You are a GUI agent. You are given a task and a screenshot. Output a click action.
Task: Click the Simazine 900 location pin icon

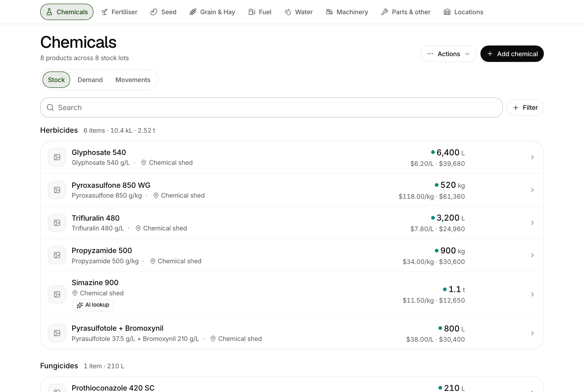coord(75,293)
